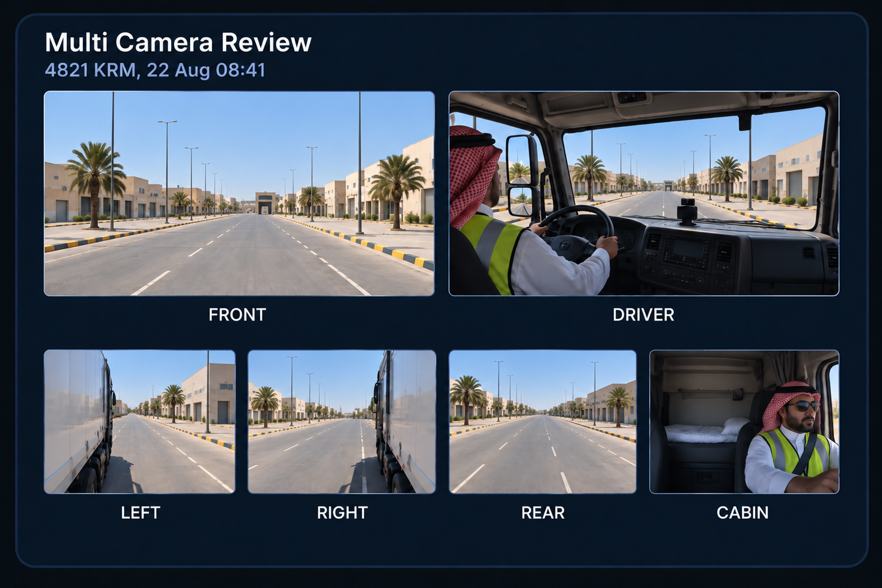
Task: Click the 4821 KRM, 22 Aug 08:41 subtitle
Action: [155, 70]
